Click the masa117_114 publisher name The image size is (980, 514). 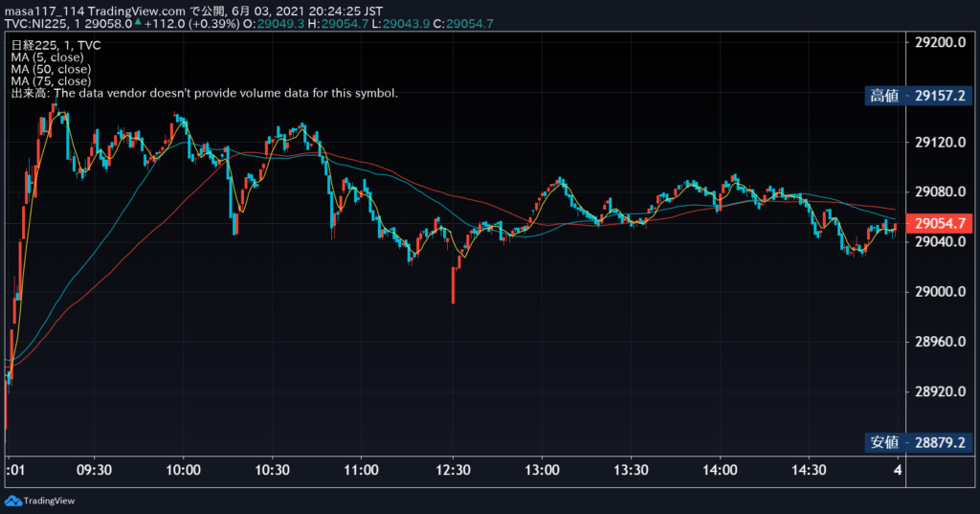[x=44, y=11]
